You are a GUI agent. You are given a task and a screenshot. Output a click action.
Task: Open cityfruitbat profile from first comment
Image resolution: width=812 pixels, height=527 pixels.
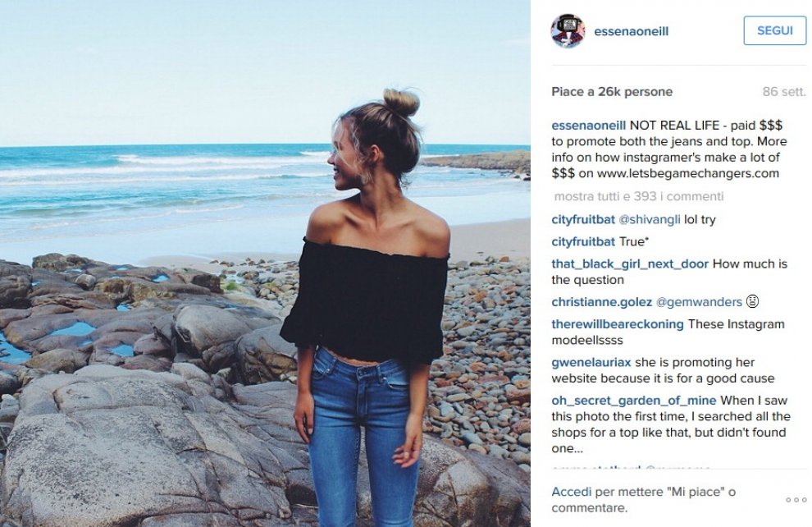pos(583,220)
